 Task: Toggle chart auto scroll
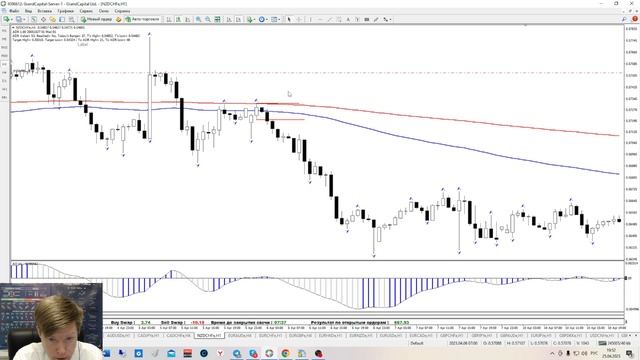[229, 19]
